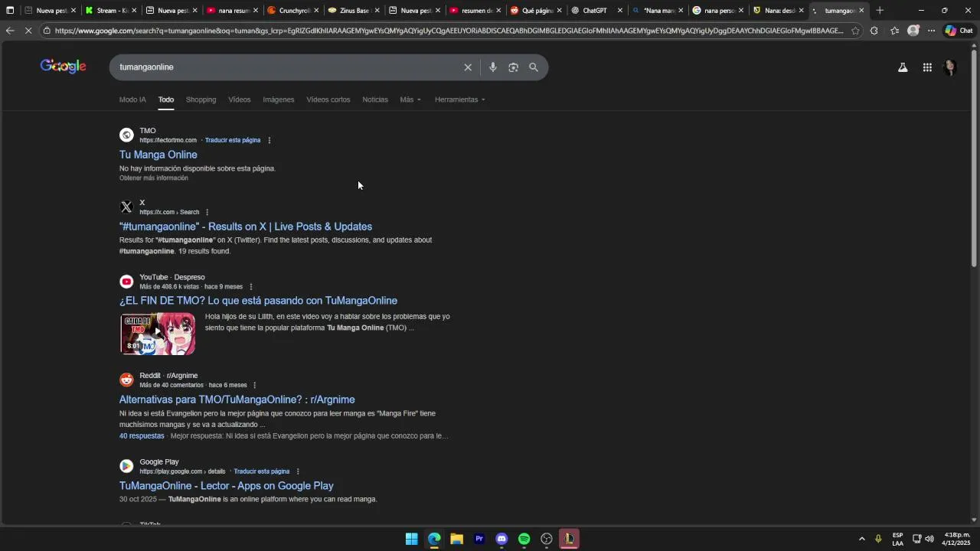Open the volume control in the system tray
The height and width of the screenshot is (551, 980).
tap(929, 539)
